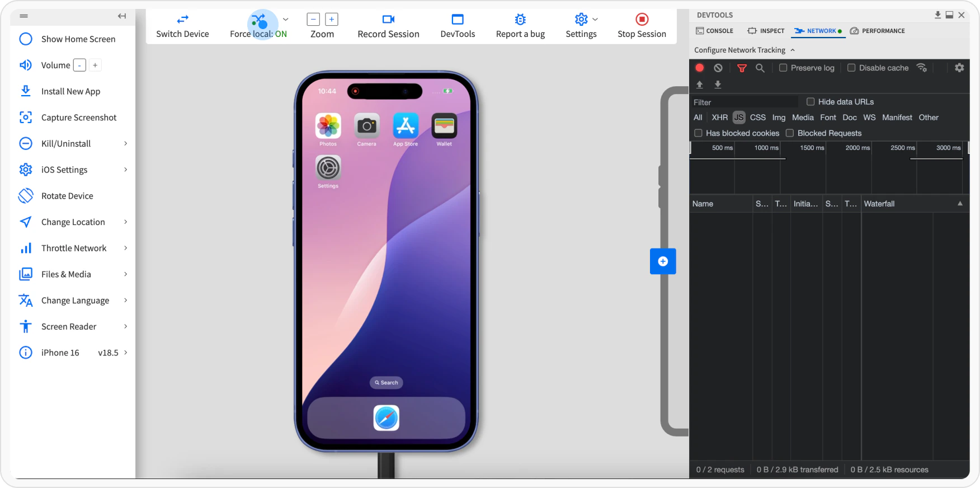Decrease volume with minus button
The width and height of the screenshot is (980, 488).
79,65
